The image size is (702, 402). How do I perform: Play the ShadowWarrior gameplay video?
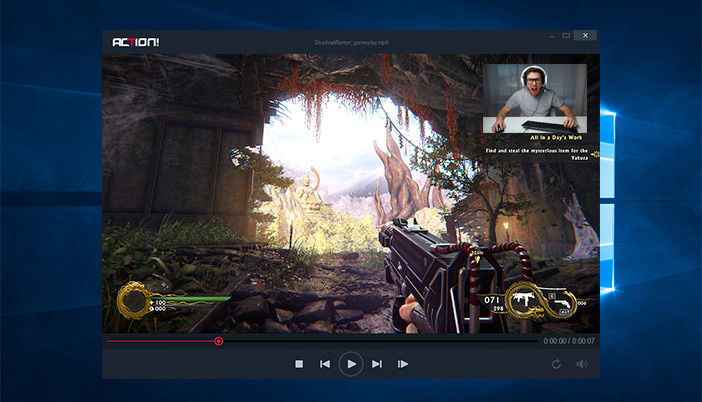pyautogui.click(x=351, y=364)
